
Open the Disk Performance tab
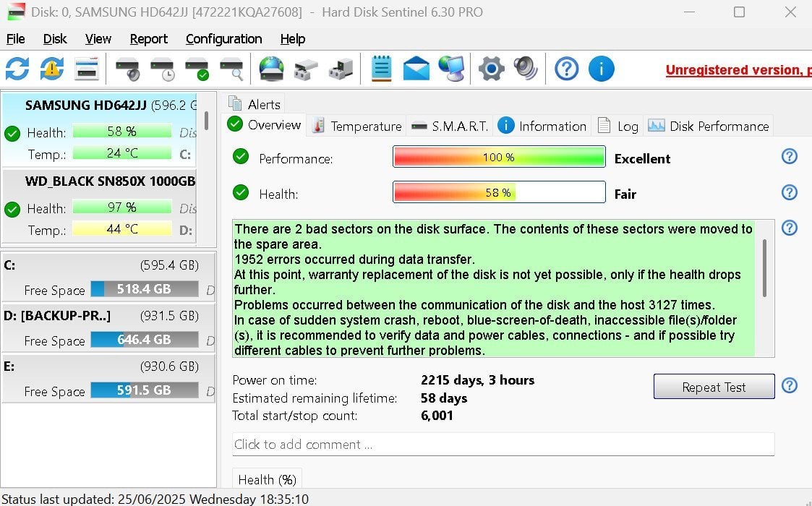(x=709, y=126)
